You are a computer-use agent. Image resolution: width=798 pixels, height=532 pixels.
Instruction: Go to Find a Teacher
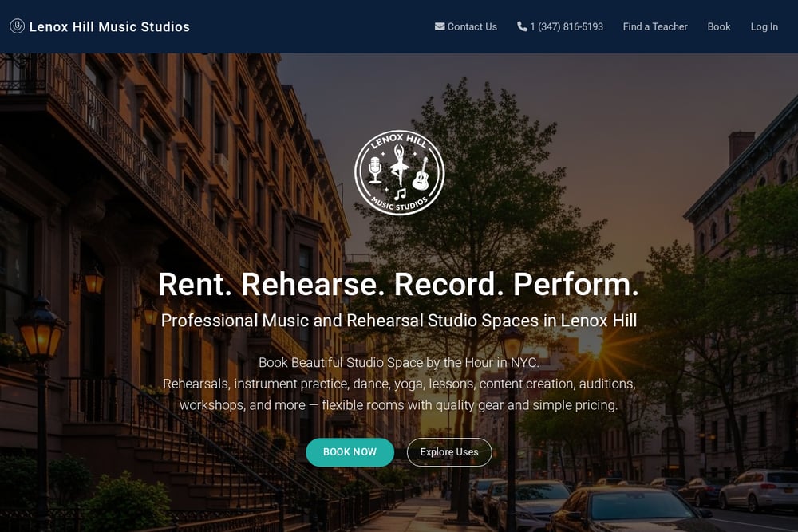[655, 26]
